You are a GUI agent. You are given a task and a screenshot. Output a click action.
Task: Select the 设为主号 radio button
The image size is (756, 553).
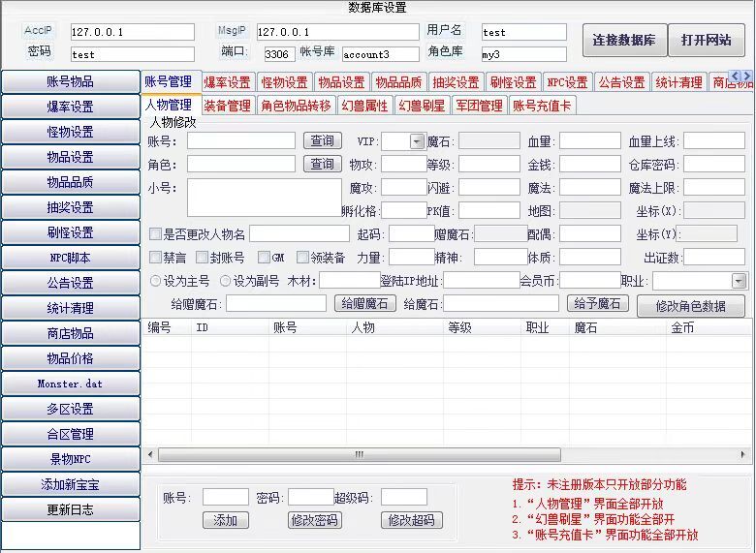(155, 281)
